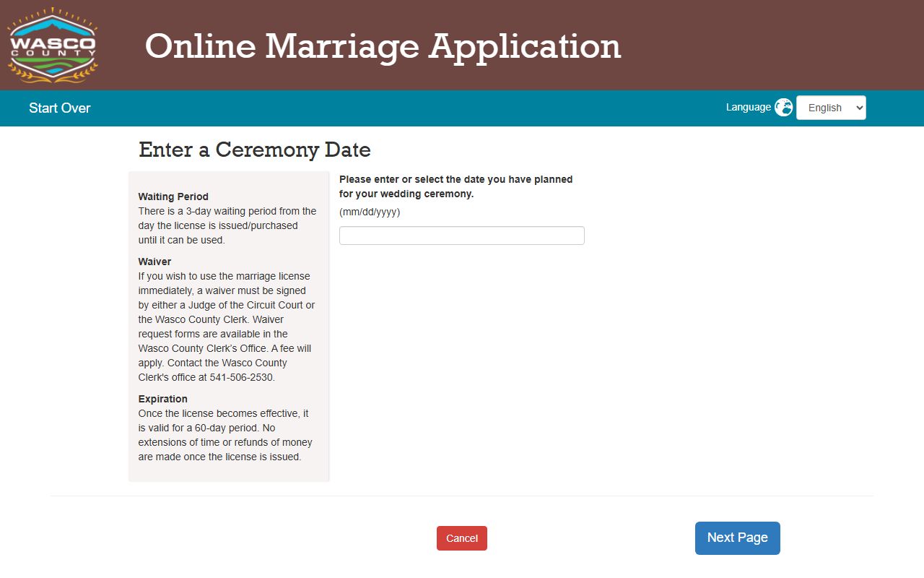Click the Language label

[x=749, y=107]
